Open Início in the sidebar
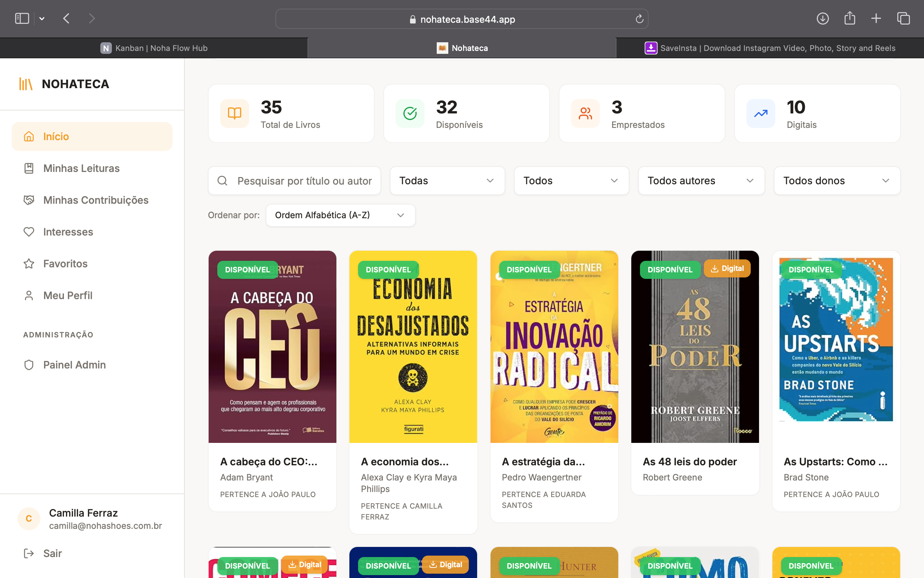 point(92,137)
